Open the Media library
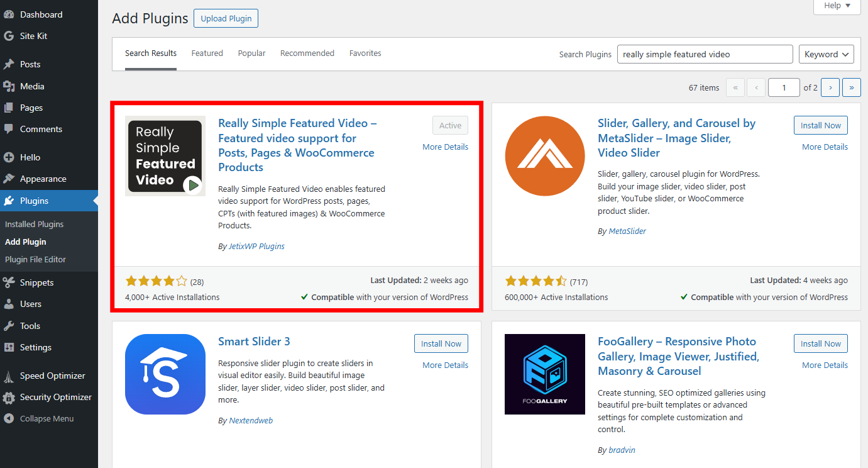 tap(29, 86)
